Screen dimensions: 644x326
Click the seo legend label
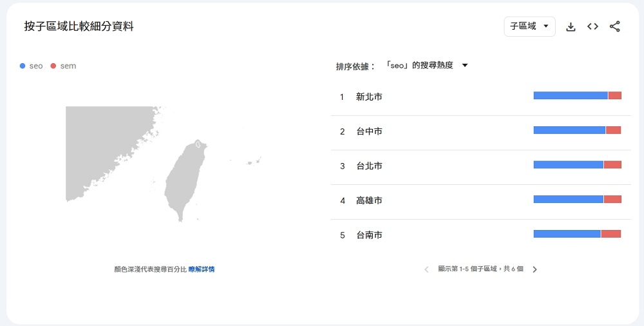click(36, 66)
